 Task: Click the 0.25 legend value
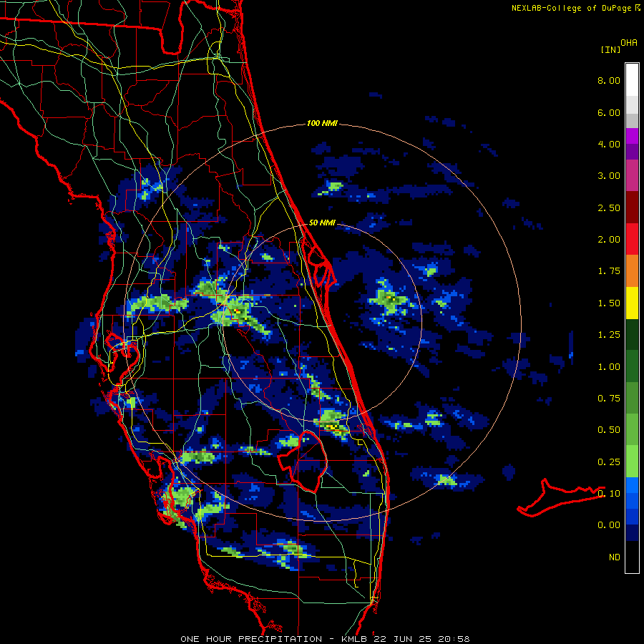[609, 462]
